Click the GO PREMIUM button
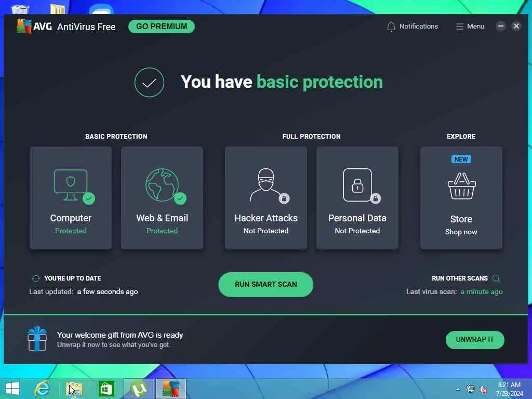The width and height of the screenshot is (532, 399). (x=162, y=26)
